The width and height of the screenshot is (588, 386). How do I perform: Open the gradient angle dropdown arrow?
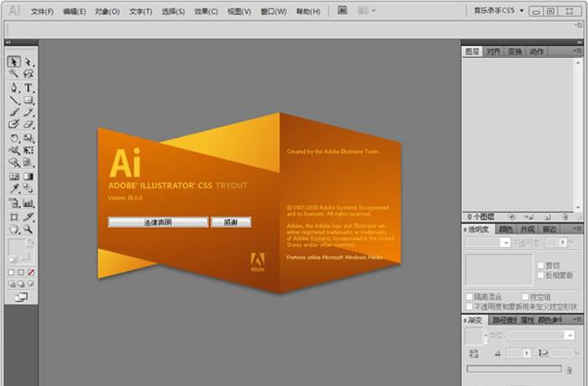coord(527,353)
